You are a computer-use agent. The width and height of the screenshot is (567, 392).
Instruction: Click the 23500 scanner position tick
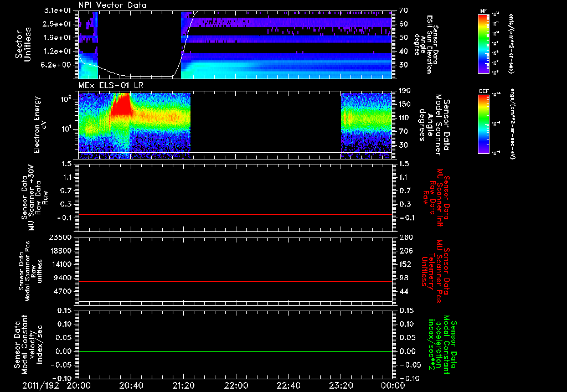point(61,238)
